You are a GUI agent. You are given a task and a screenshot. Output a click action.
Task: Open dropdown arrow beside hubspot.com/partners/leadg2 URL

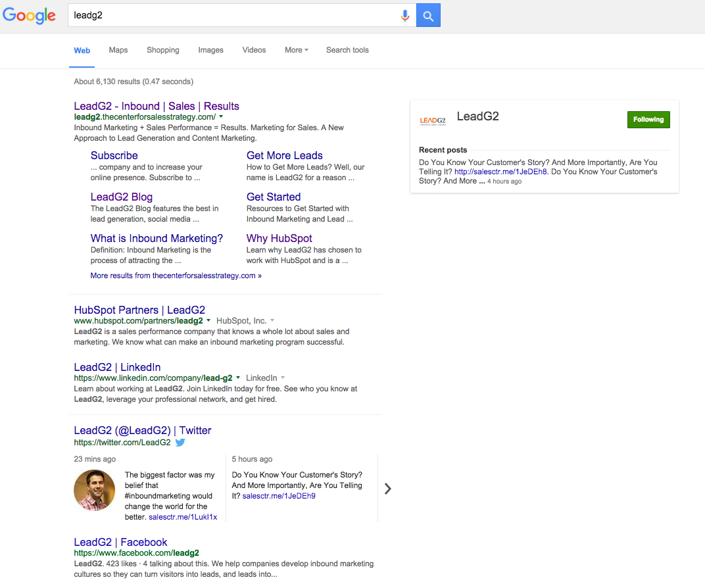[x=208, y=321]
